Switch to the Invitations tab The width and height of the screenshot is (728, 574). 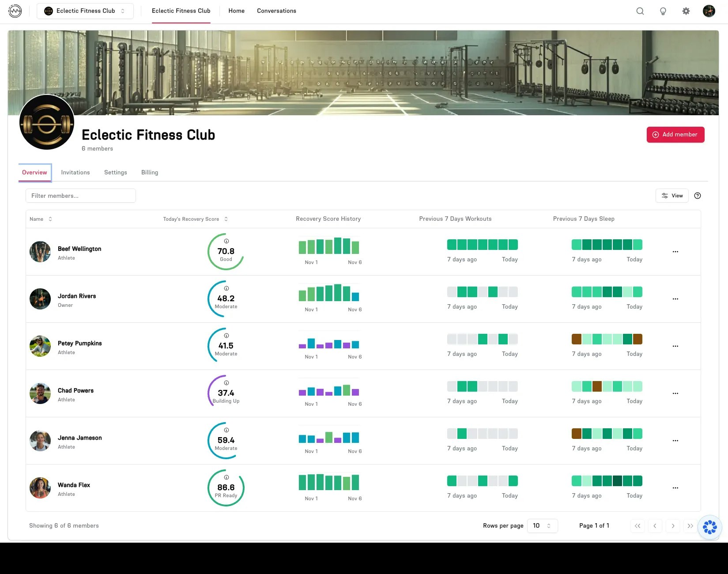click(75, 172)
